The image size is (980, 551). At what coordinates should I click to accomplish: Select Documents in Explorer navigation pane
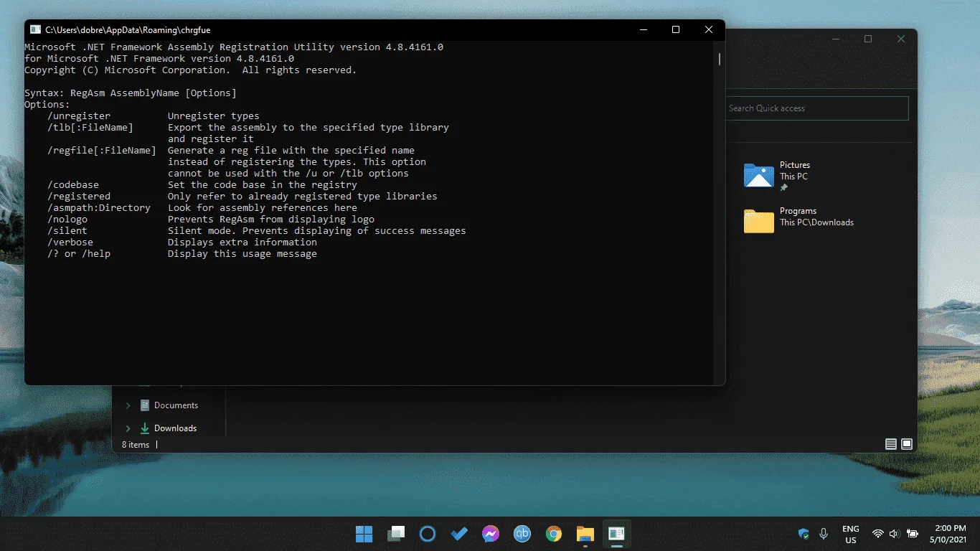[x=176, y=405]
